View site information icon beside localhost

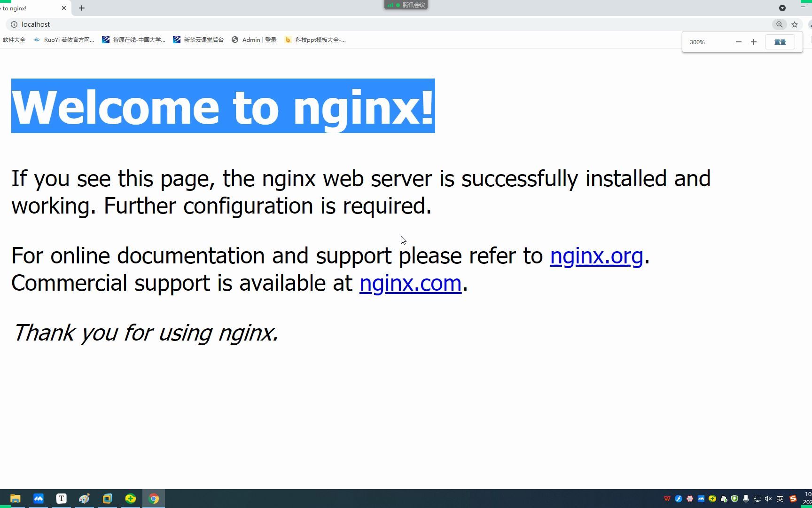pos(14,24)
